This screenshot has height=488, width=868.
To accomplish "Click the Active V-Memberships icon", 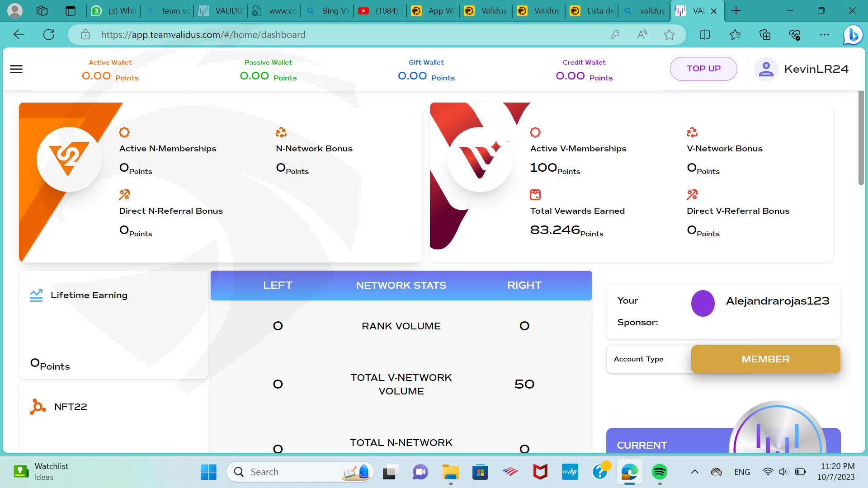I will (x=535, y=132).
